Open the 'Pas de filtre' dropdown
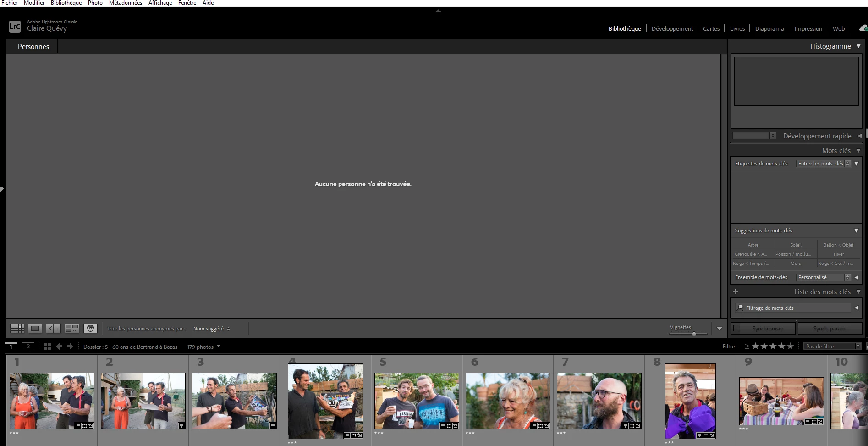The image size is (868, 446). (833, 347)
